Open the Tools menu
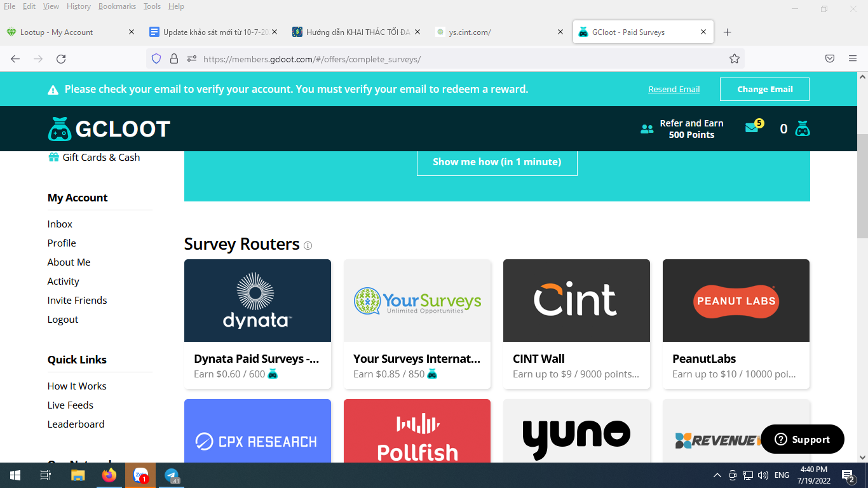868x488 pixels. coord(152,6)
